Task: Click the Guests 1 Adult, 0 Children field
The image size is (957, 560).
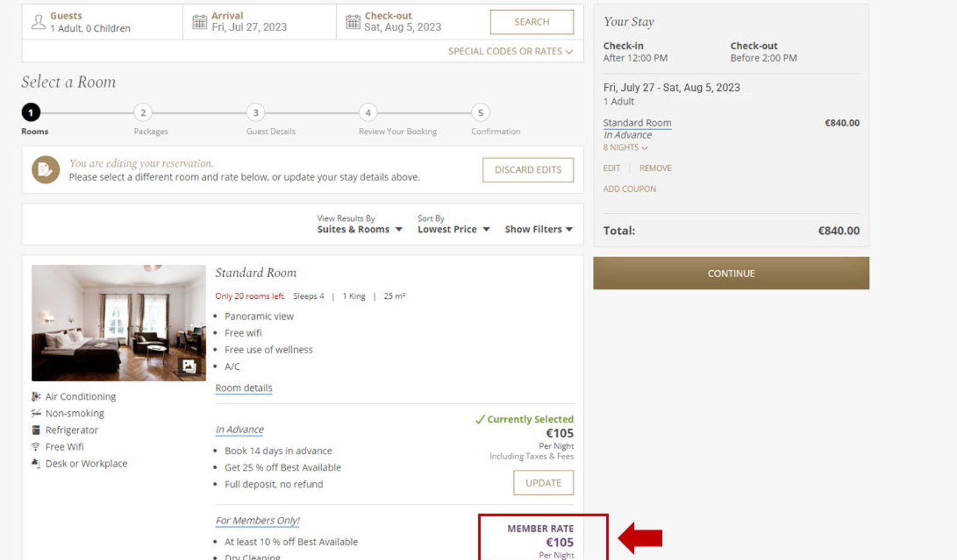Action: click(x=102, y=22)
